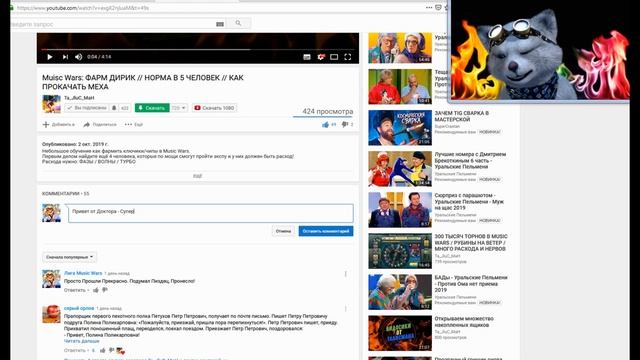The height and width of the screenshot is (360, 640).
Task: Dislike the Лига Music Wars comment
Action: tap(105, 290)
